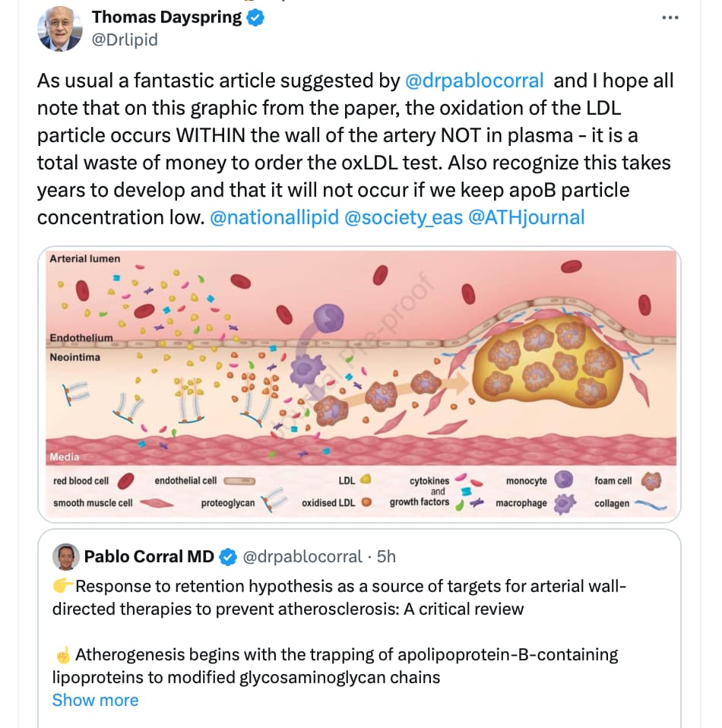
Task: Click the Thomas Dayspring display name
Action: click(166, 17)
